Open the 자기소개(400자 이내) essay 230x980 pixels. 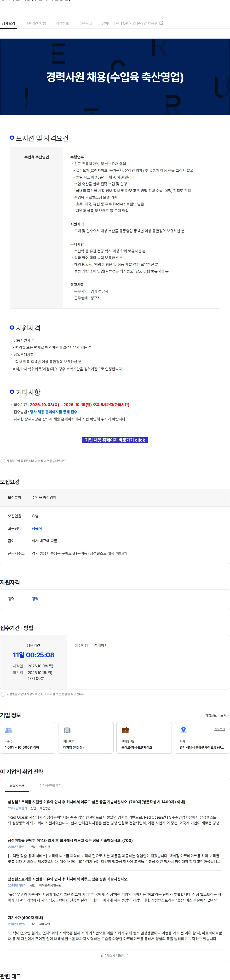click(25, 918)
